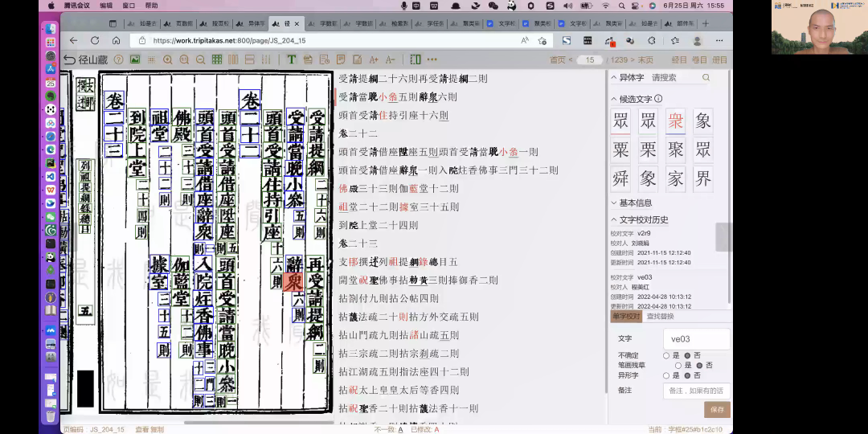The width and height of the screenshot is (868, 434).
Task: Click the A- decrease font size icon
Action: [x=390, y=59]
